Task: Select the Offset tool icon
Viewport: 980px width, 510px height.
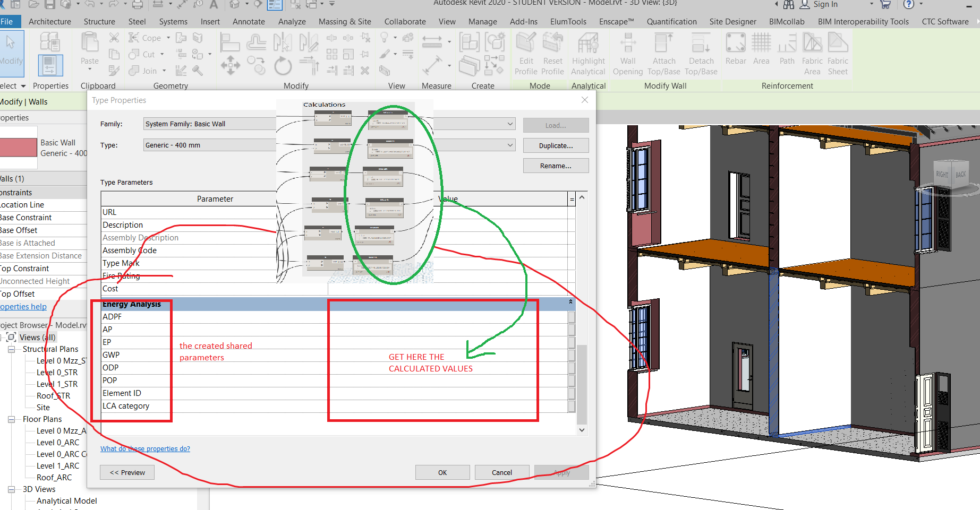Action: click(256, 42)
